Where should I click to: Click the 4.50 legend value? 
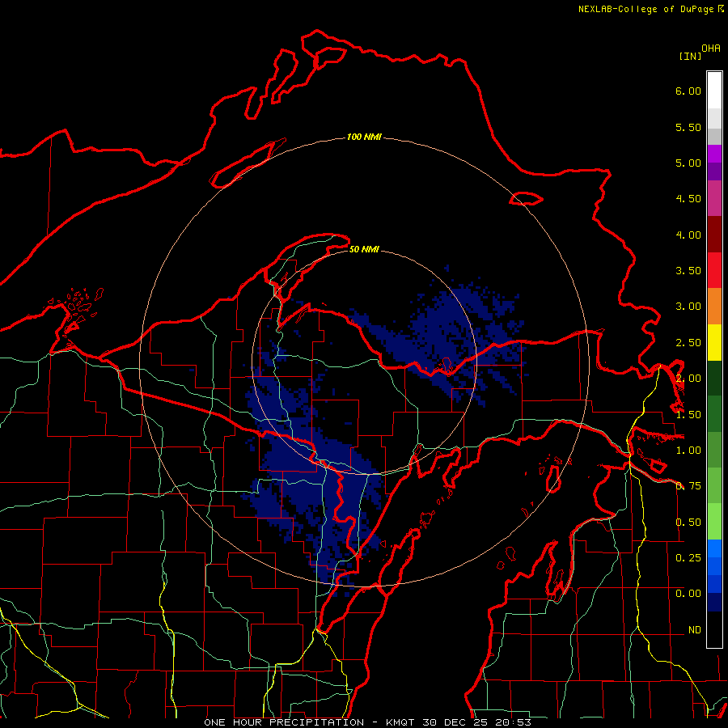click(x=688, y=199)
